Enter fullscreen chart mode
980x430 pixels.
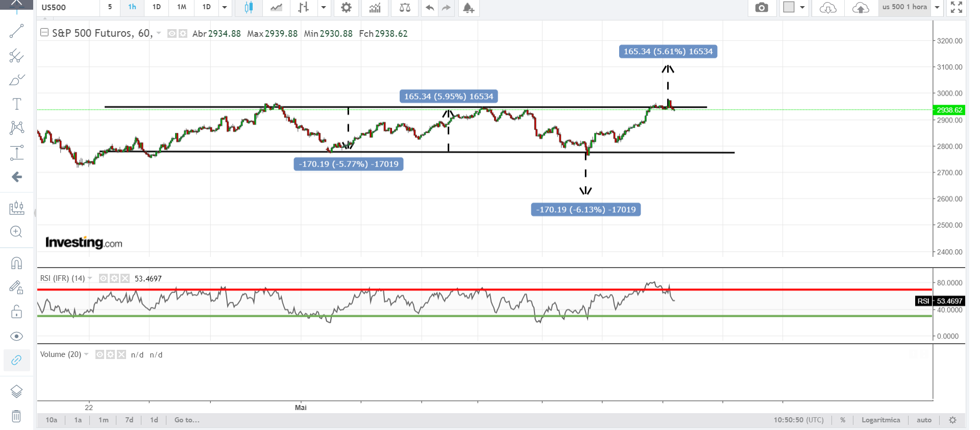tap(957, 7)
